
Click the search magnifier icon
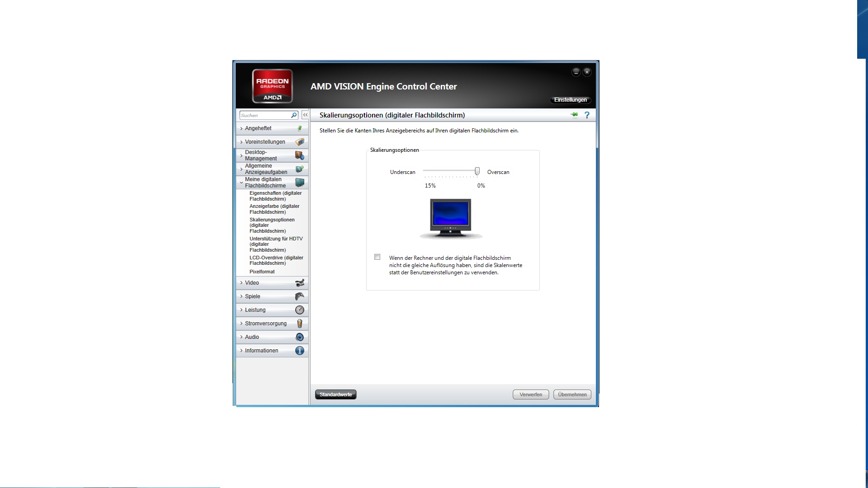(294, 115)
